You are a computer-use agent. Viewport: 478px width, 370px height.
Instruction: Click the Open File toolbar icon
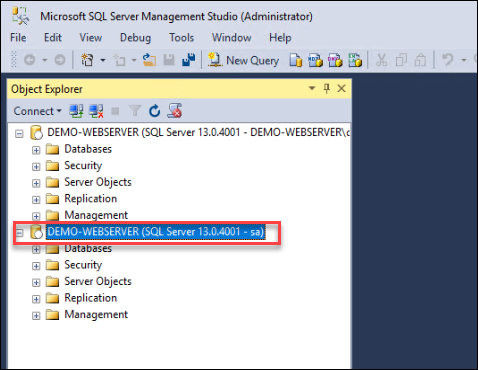coord(149,60)
